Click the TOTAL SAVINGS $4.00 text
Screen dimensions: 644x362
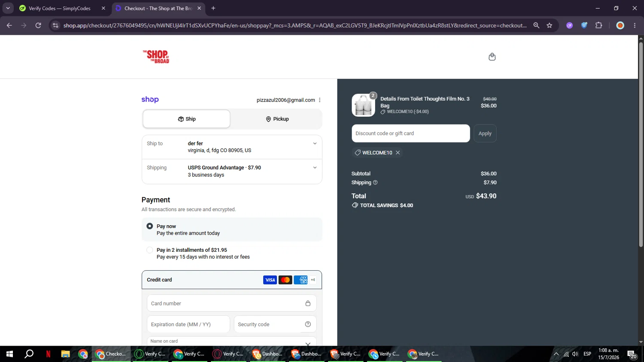[386, 205]
